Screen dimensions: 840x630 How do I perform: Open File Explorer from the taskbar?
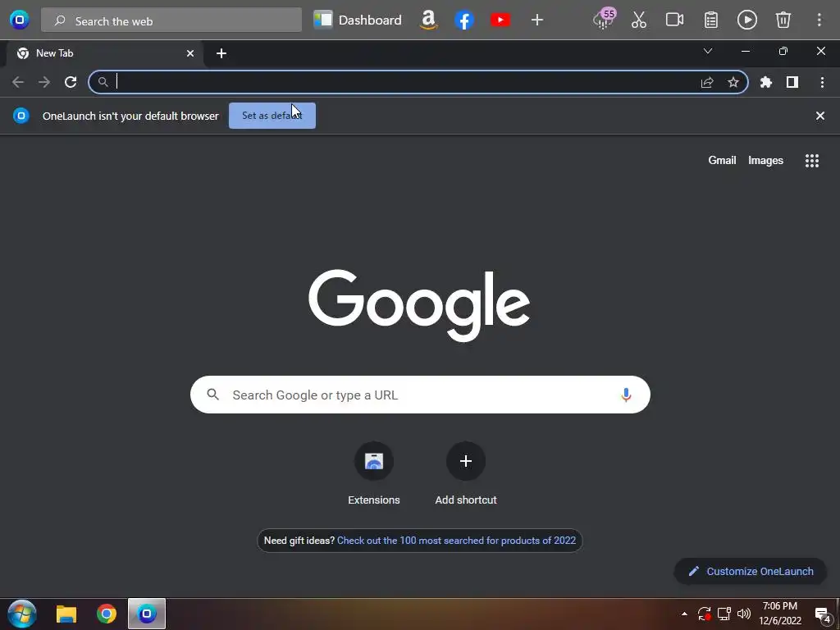[x=66, y=614]
